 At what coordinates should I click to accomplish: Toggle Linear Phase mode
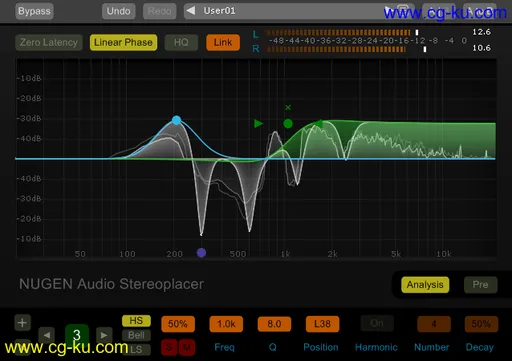click(x=123, y=43)
